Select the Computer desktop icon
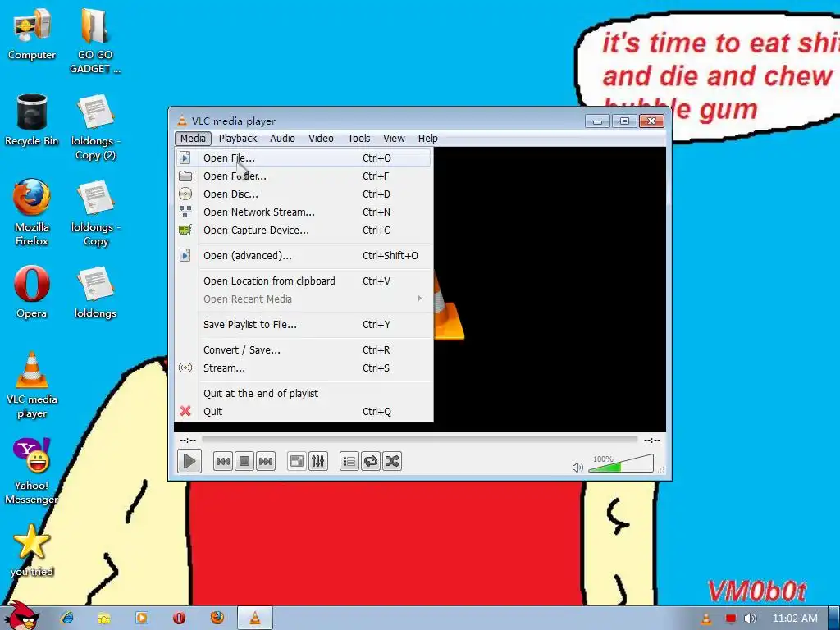The image size is (840, 630). [32, 34]
